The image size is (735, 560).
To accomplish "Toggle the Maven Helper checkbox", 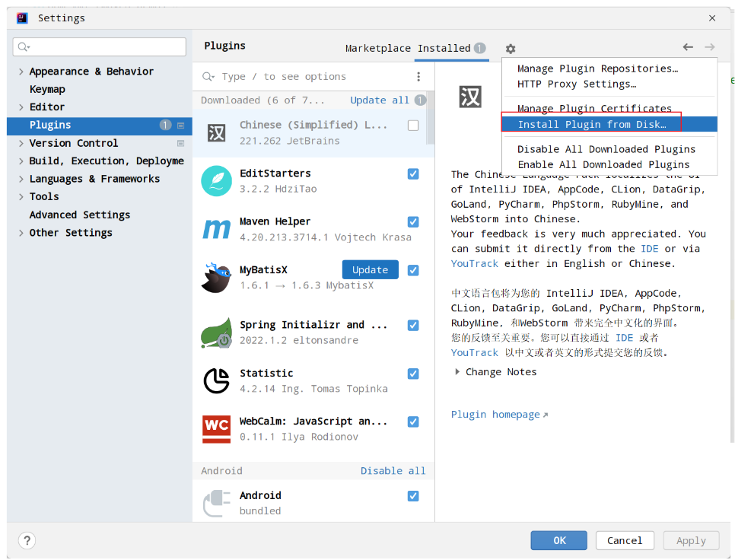I will (x=413, y=221).
